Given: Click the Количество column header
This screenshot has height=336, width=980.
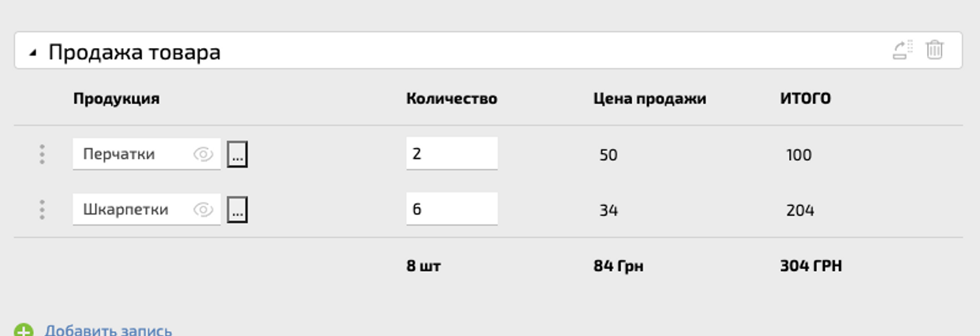Looking at the screenshot, I should (x=451, y=99).
